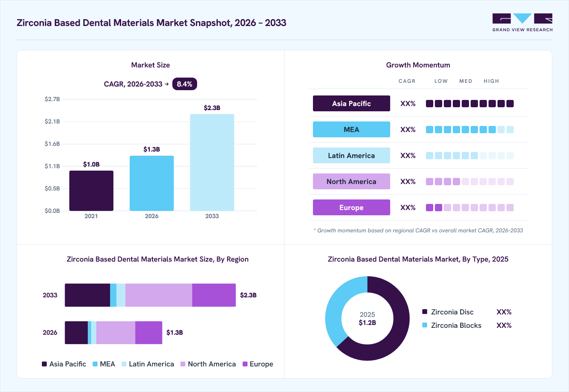Select Asia Pacific segment of 2033 regional bar

87,295
